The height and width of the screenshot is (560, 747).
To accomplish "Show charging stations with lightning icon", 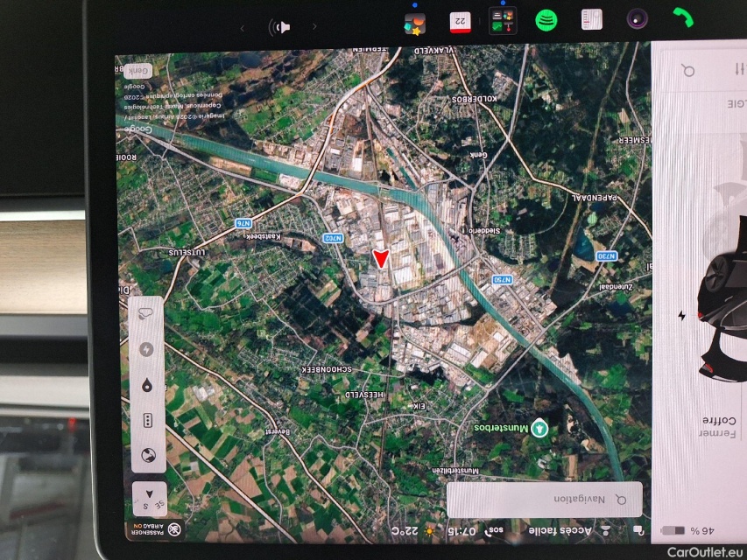I will (147, 349).
